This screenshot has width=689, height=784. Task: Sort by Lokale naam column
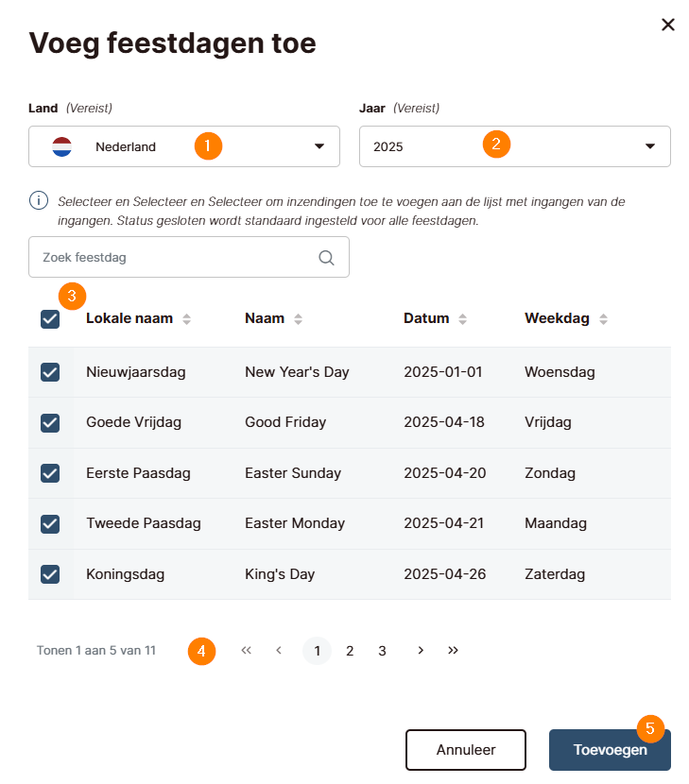point(186,319)
